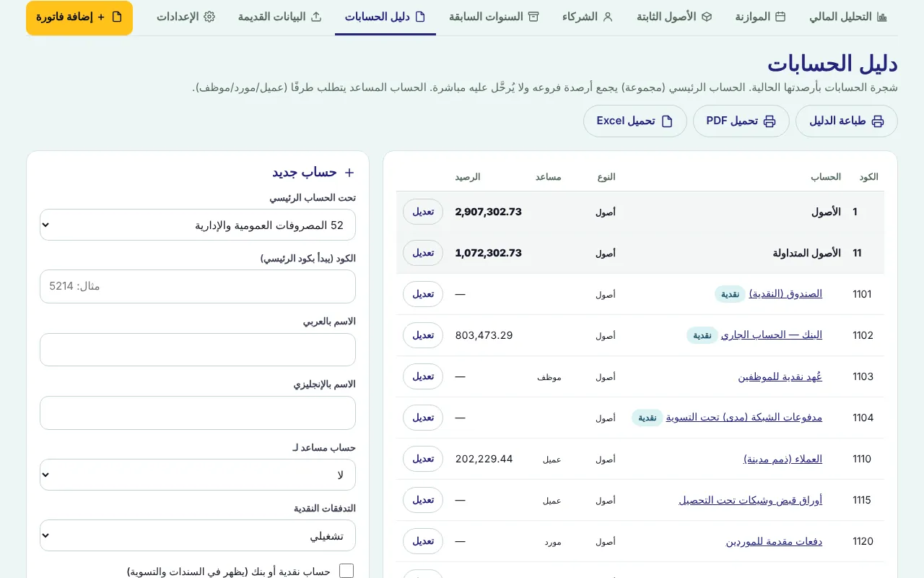Click تعديل for account 1110
This screenshot has height=578, width=924.
coord(423,459)
